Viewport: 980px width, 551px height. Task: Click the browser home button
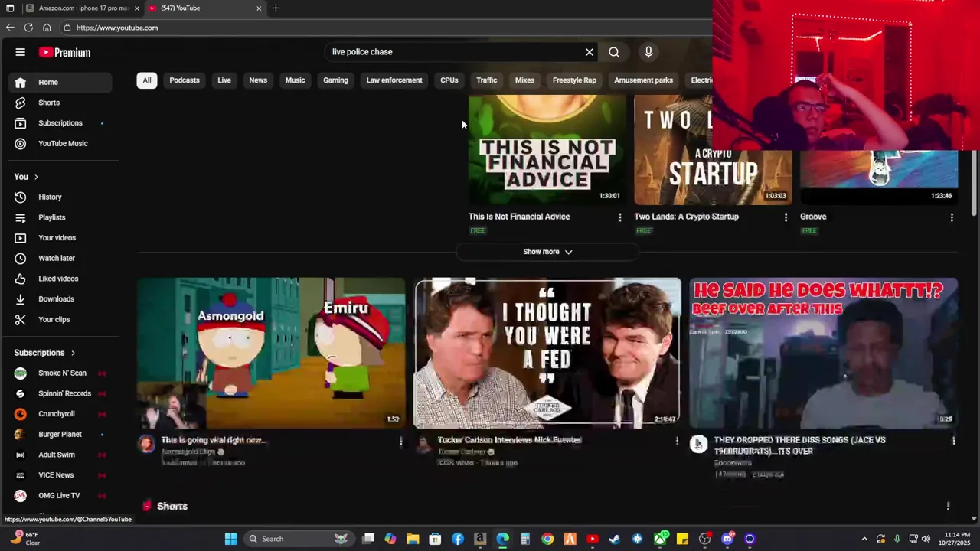tap(47, 28)
